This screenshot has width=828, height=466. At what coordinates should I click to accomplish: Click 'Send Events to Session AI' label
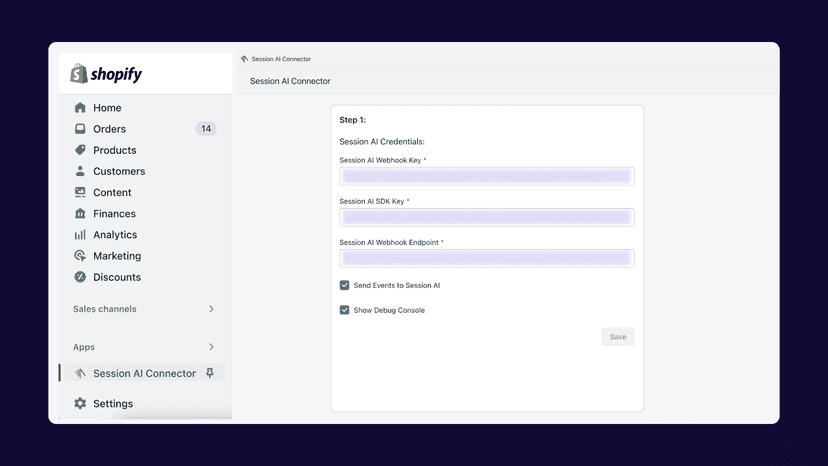397,285
